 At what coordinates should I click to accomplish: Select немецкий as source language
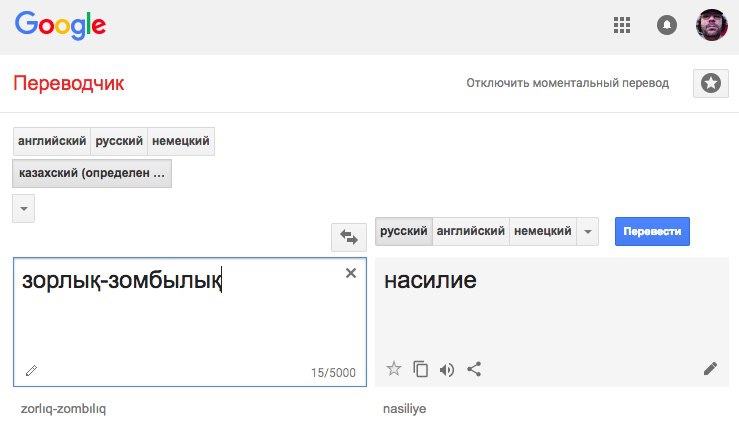(181, 141)
